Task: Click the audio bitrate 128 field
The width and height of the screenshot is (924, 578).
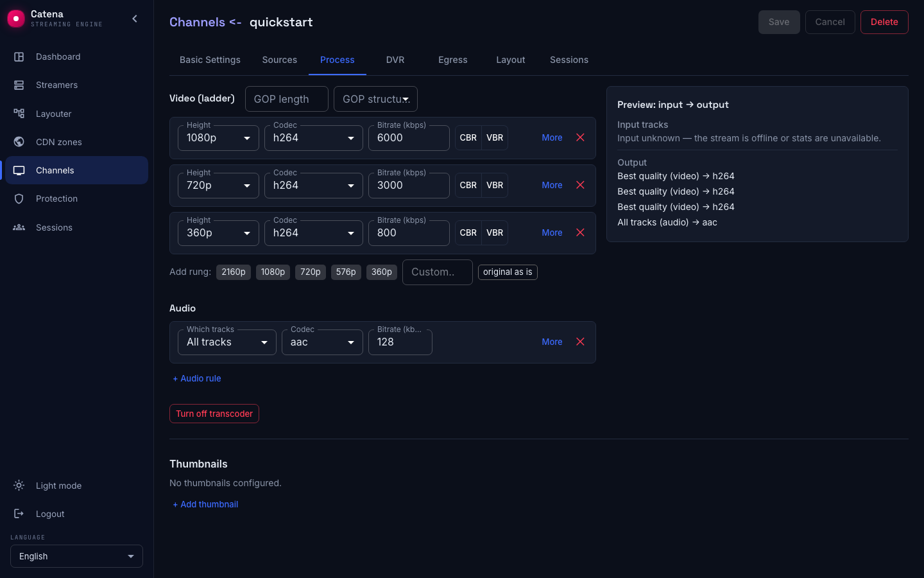Action: click(400, 342)
